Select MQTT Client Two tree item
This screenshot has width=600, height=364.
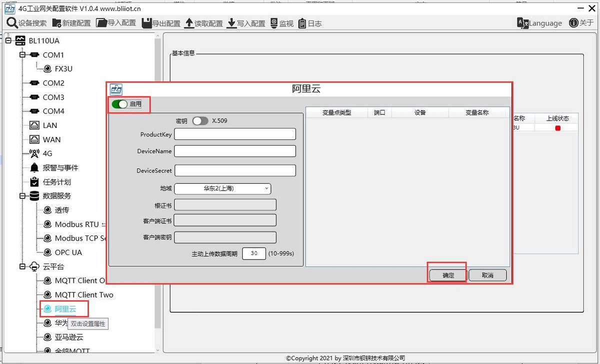(84, 295)
